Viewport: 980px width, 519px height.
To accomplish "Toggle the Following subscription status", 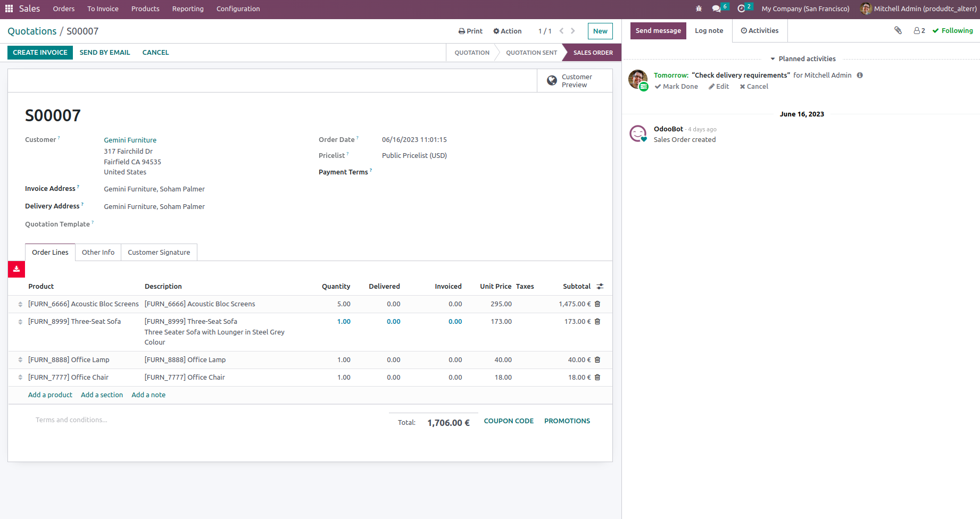I will point(952,31).
